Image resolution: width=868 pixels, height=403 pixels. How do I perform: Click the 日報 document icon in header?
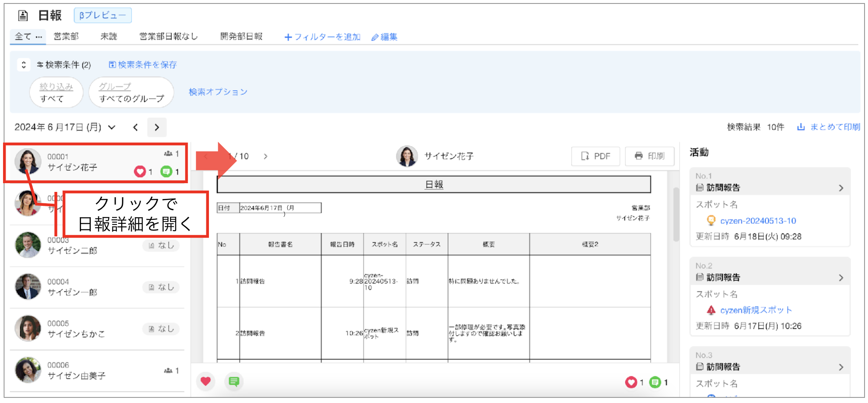point(23,16)
